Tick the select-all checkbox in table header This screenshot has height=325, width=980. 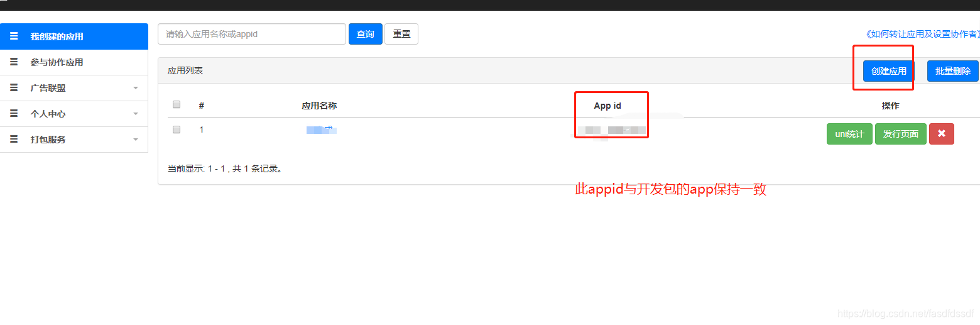pos(177,104)
